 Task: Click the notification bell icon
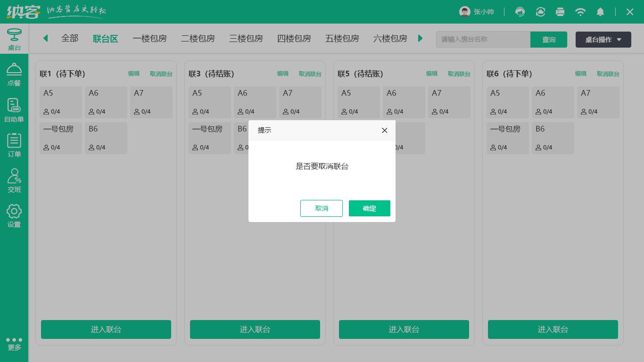pos(600,12)
